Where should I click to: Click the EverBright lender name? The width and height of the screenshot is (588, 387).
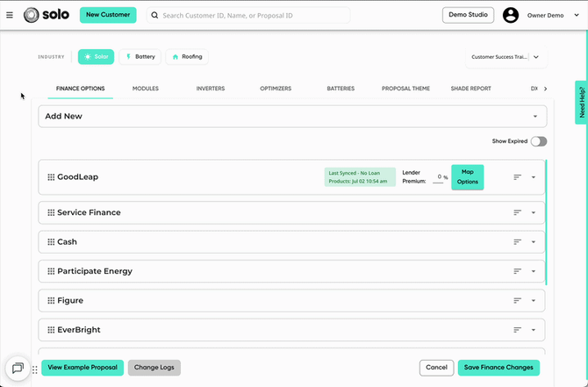coord(79,330)
